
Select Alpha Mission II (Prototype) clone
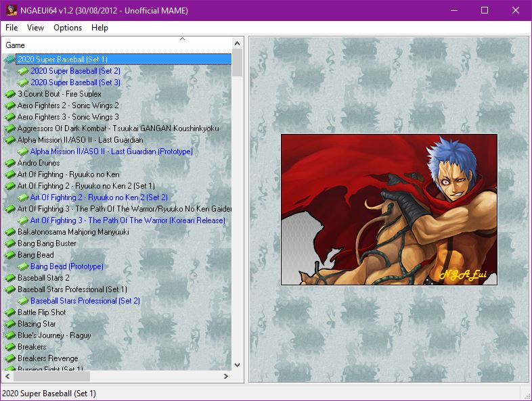[x=111, y=151]
